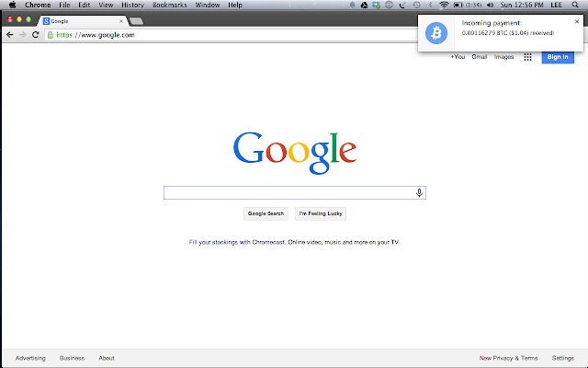This screenshot has width=588, height=368.
Task: Click the Sign in button
Action: click(558, 57)
